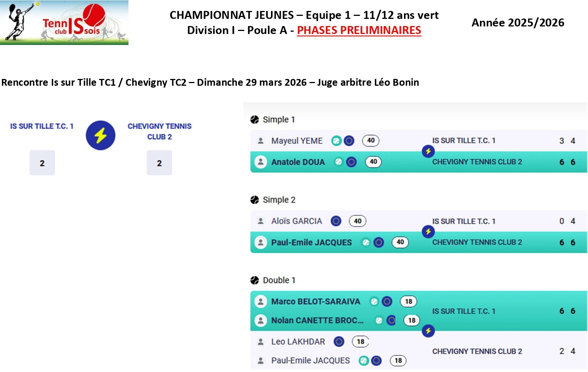Click the score box under IS SUR TILLE T.C. 1
588x372 pixels.
42,163
